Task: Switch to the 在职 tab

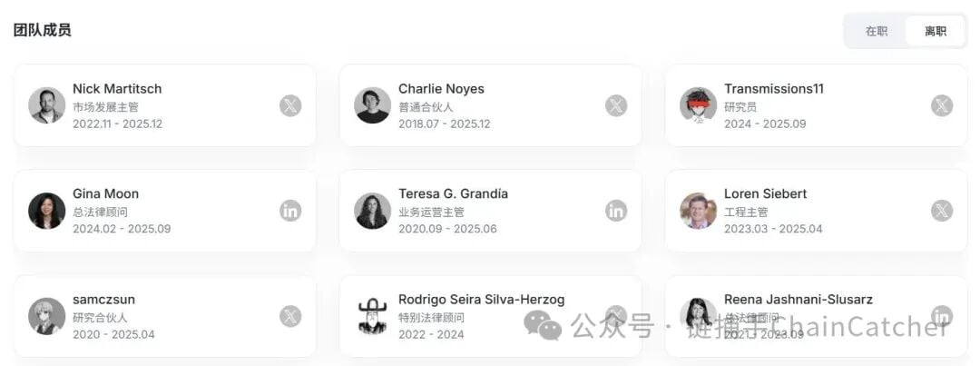Action: (876, 31)
